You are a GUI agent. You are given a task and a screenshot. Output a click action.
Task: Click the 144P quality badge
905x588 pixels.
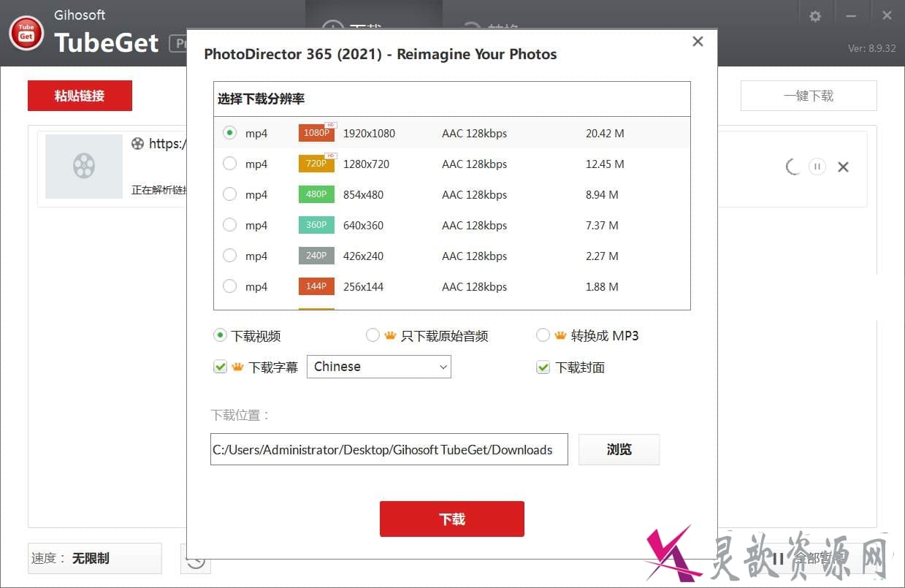coord(316,286)
